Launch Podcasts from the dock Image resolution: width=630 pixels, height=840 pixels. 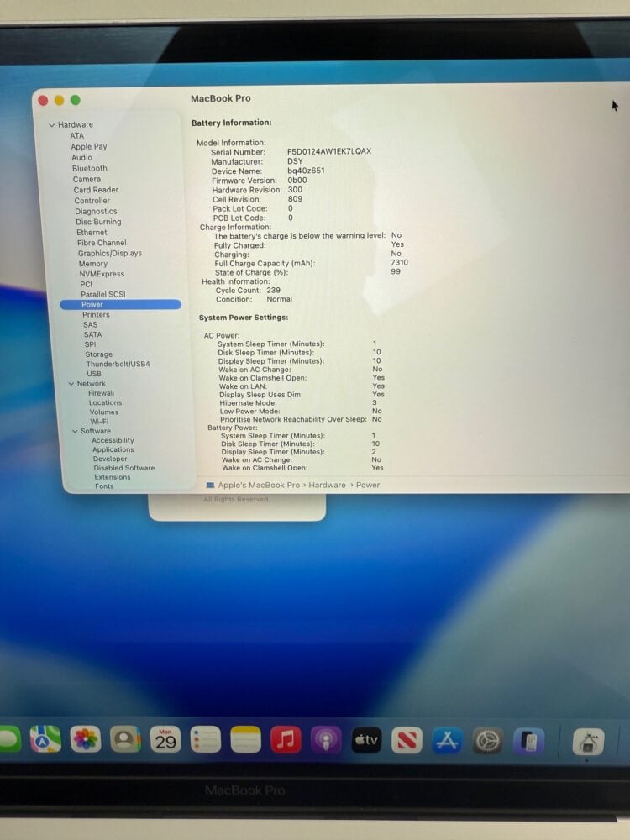coord(326,739)
